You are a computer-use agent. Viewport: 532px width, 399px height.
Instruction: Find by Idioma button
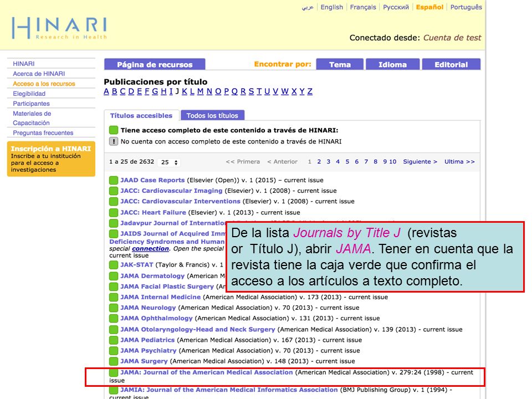tap(392, 64)
